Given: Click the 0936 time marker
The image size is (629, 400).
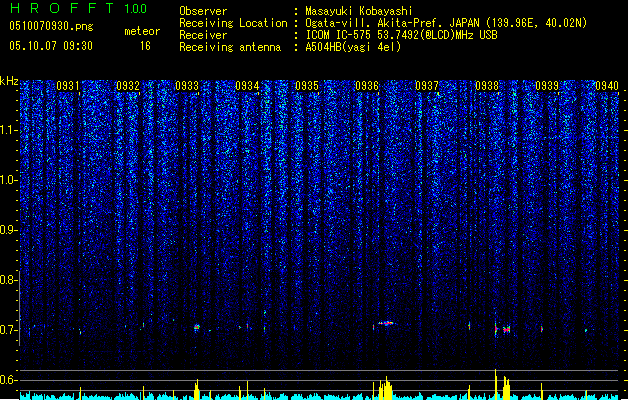Looking at the screenshot, I should click(367, 86).
